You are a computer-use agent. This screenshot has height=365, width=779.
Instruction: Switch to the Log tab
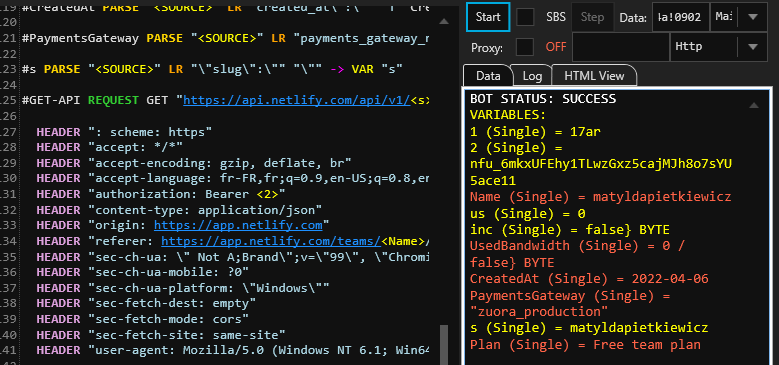(532, 75)
